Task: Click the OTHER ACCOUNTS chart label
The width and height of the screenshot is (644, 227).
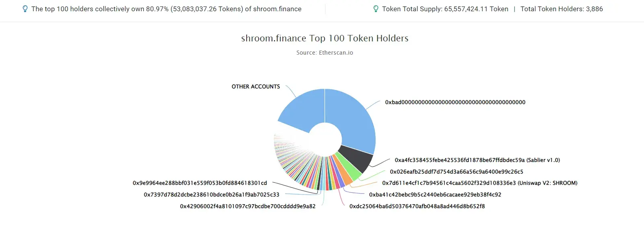Action: [255, 86]
